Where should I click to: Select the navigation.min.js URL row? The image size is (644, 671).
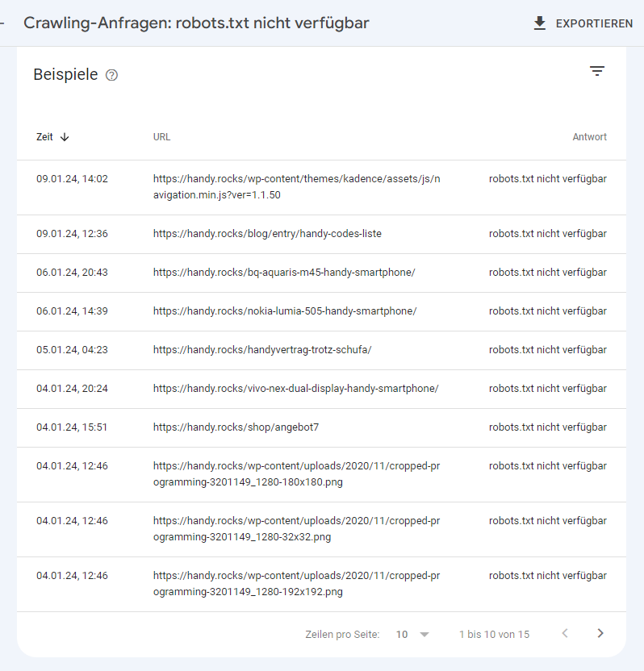(x=297, y=187)
